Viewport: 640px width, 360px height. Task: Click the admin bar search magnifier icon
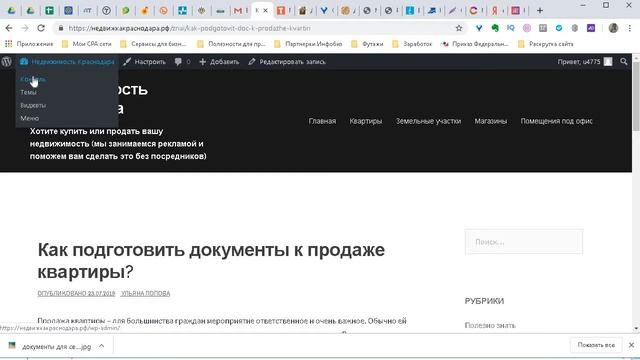pyautogui.click(x=624, y=62)
